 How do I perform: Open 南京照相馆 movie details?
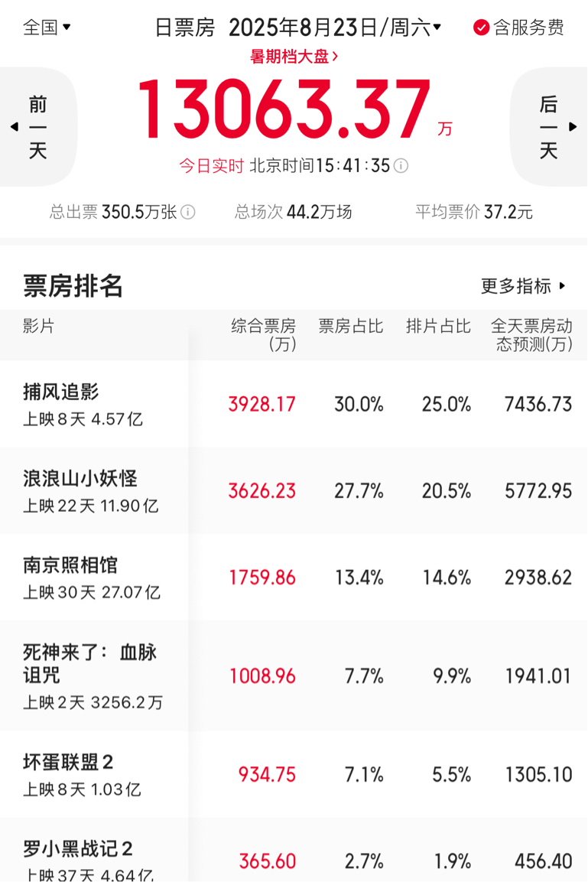click(x=294, y=577)
